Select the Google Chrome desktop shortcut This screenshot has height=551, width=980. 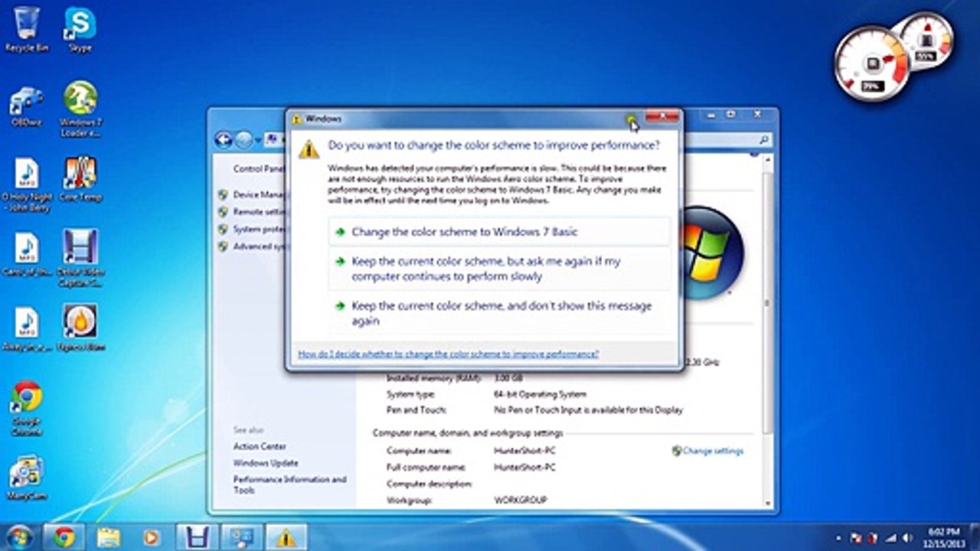pos(27,409)
